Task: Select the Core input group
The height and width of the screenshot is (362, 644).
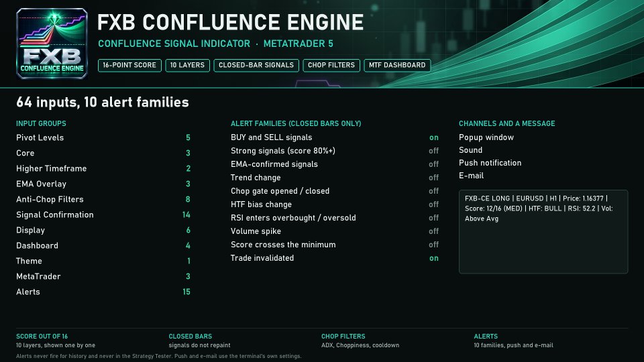Action: [x=103, y=153]
